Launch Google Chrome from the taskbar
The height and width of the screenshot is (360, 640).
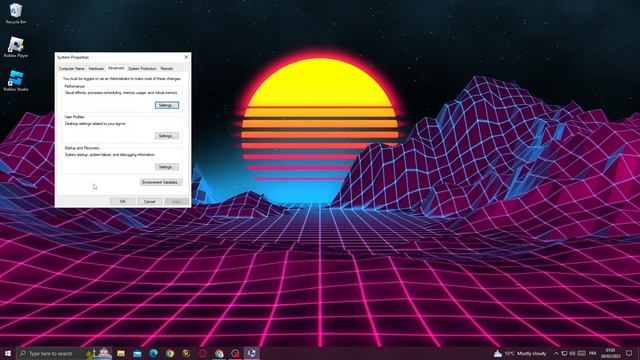(x=170, y=353)
